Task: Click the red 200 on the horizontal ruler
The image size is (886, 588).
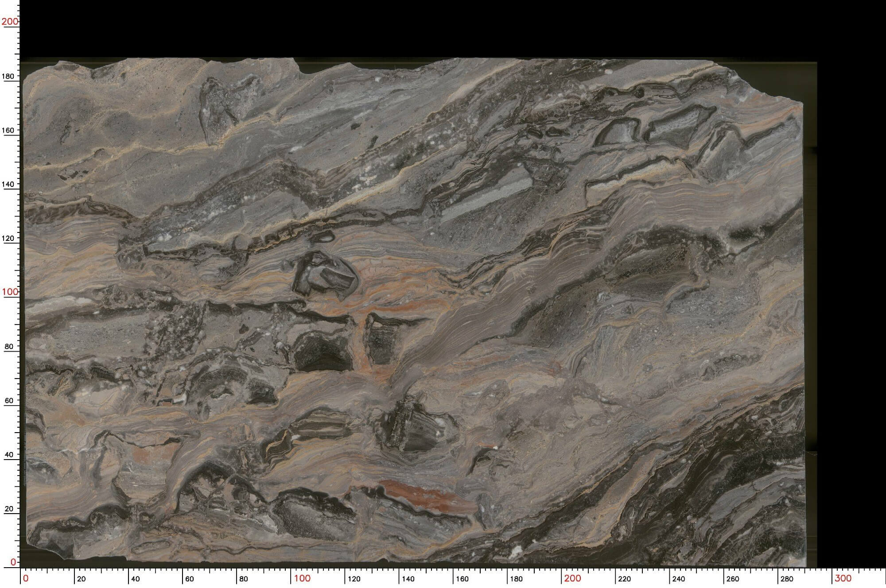Action: [x=573, y=578]
